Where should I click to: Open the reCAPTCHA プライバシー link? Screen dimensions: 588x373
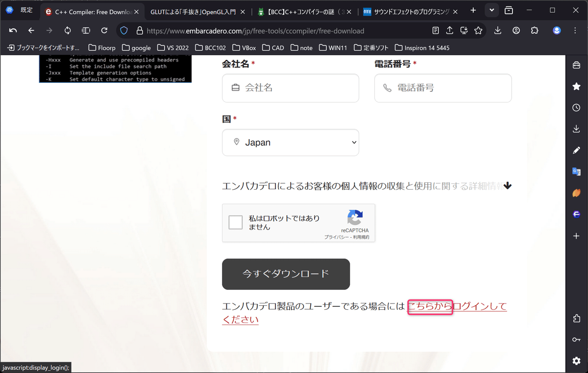point(337,237)
